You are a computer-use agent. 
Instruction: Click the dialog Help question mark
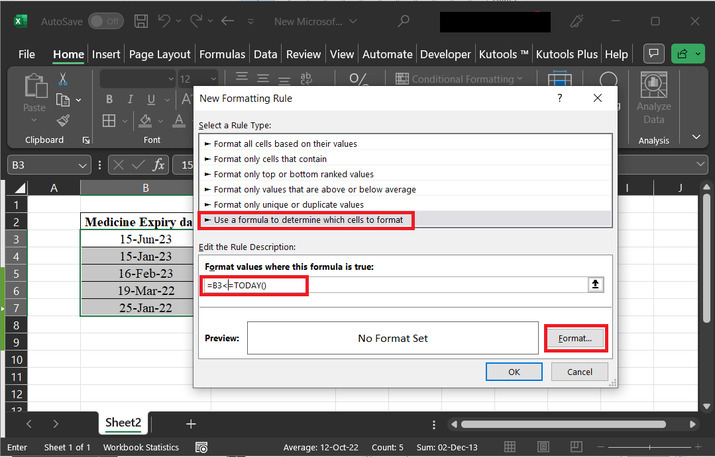coord(560,98)
